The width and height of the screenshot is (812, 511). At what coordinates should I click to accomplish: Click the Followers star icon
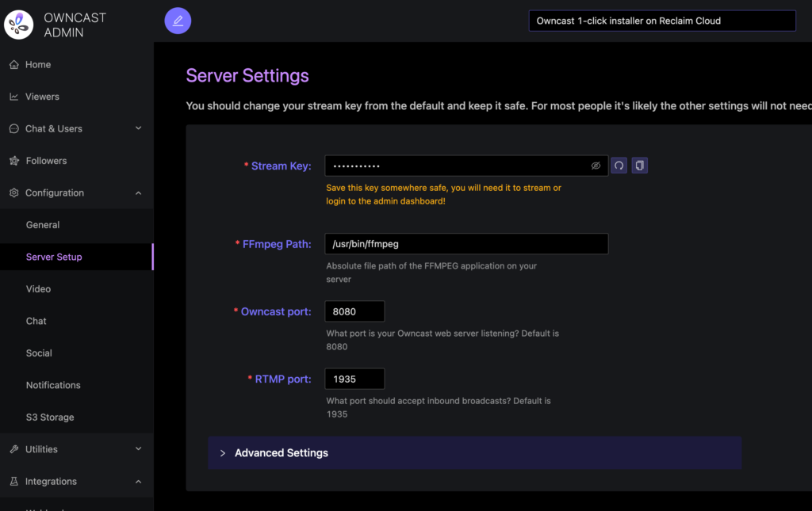point(14,161)
